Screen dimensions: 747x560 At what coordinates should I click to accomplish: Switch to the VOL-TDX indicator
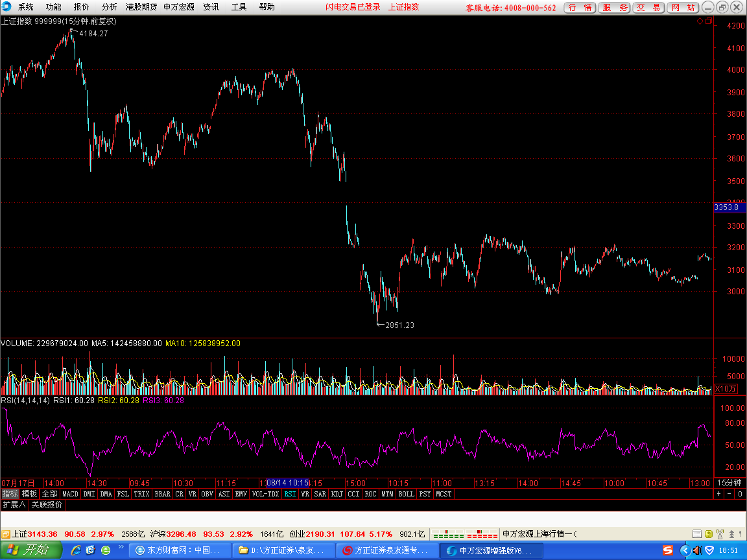coord(265,494)
